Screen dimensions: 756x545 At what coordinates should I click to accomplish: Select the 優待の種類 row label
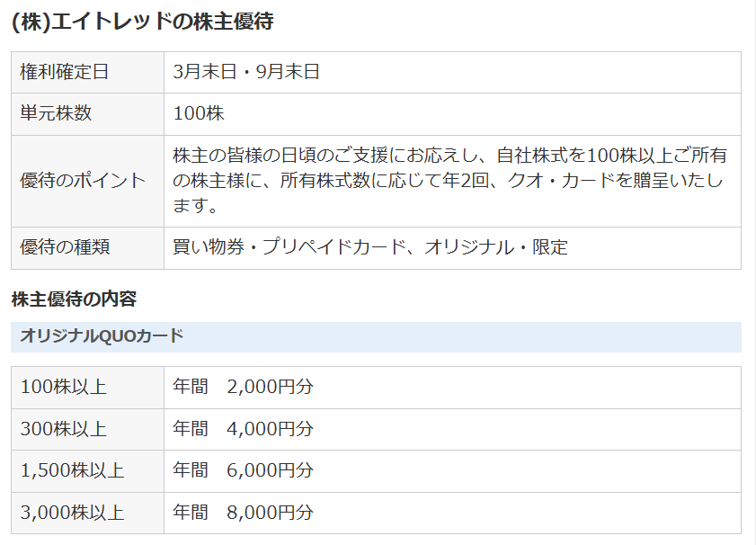tap(64, 247)
